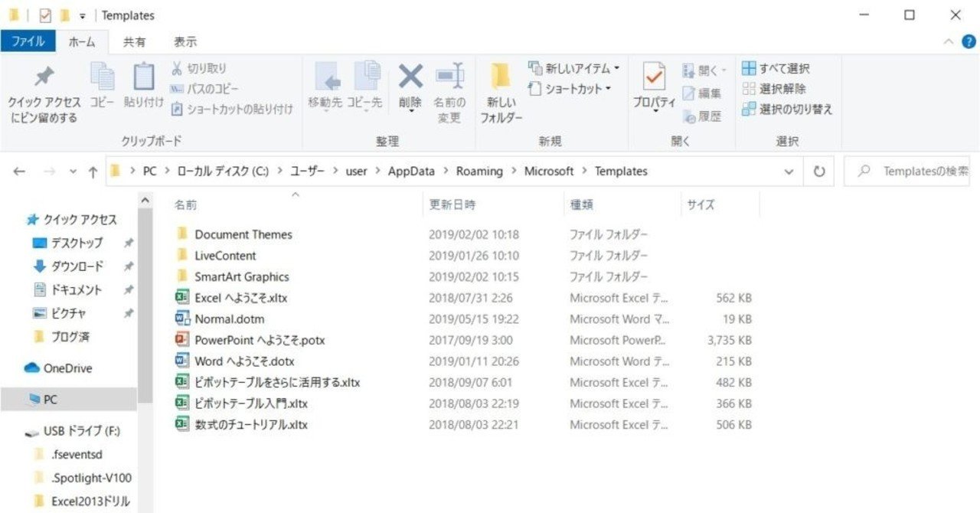Click Invert selection (選択の切り替え)
Screen dimensions: 980x513
(x=787, y=109)
